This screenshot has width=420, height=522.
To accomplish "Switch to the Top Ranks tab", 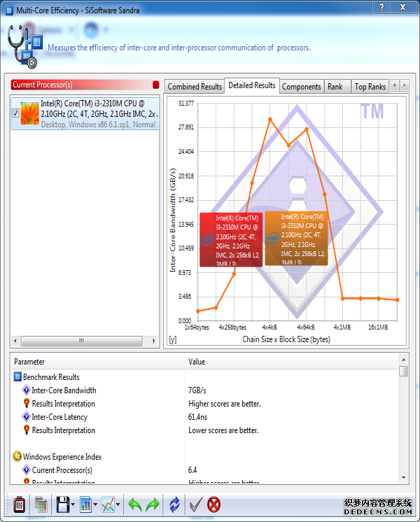I will click(370, 87).
